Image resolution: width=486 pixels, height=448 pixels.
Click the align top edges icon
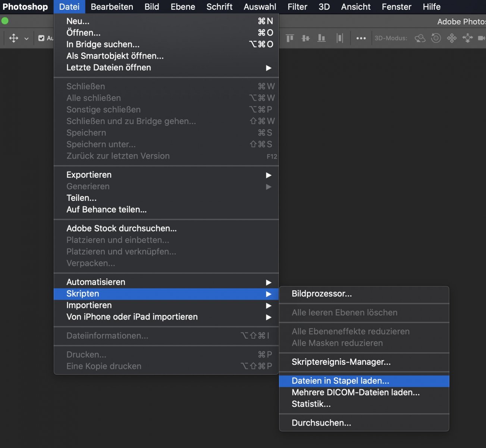(x=290, y=38)
